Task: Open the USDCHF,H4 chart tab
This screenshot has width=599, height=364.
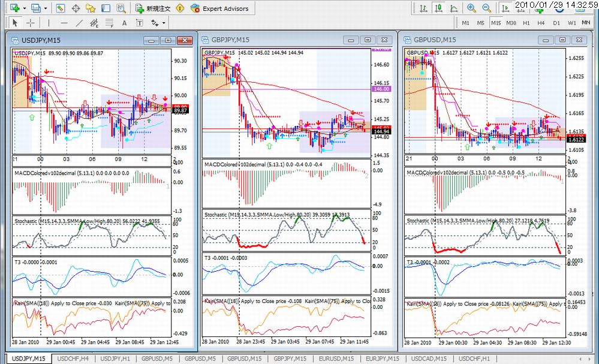Action: point(73,358)
